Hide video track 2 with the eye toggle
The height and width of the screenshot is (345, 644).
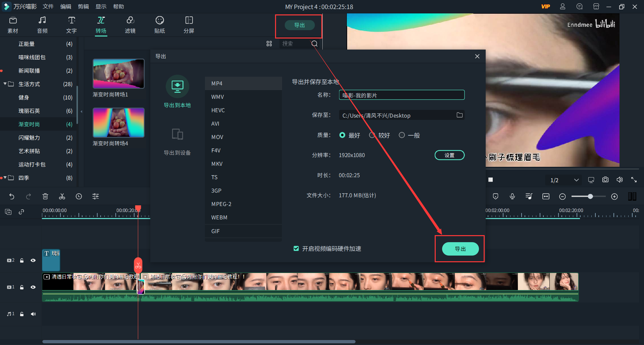[x=33, y=260]
